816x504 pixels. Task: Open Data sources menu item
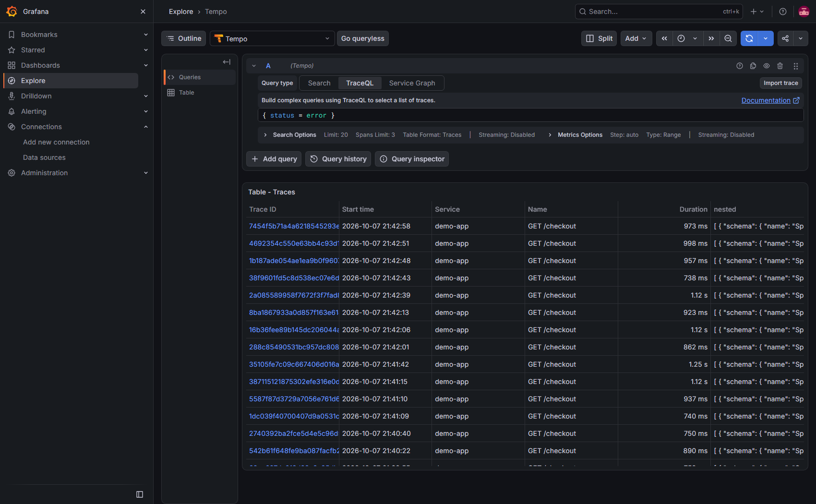pos(44,157)
